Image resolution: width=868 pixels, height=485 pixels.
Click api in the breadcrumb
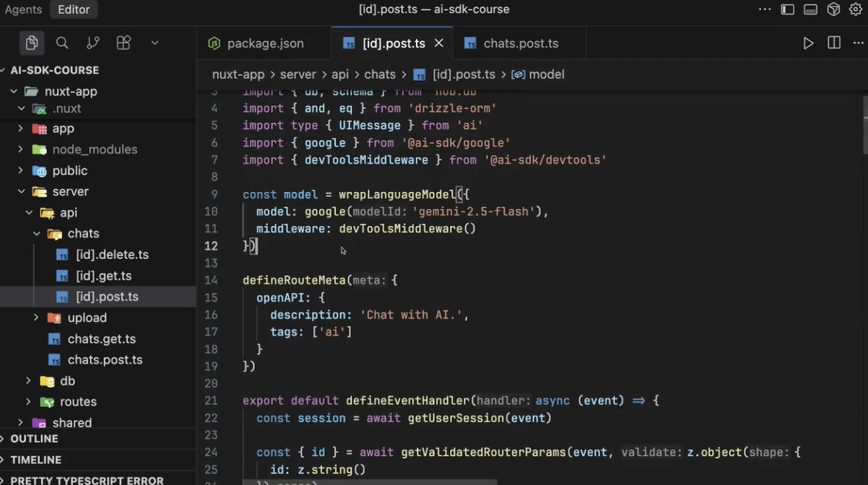(340, 74)
